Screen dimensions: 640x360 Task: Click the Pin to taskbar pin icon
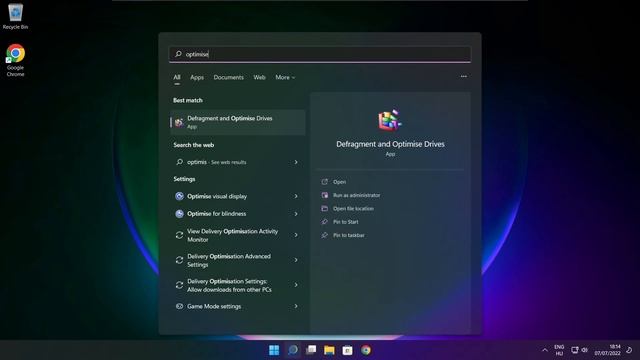coord(324,235)
